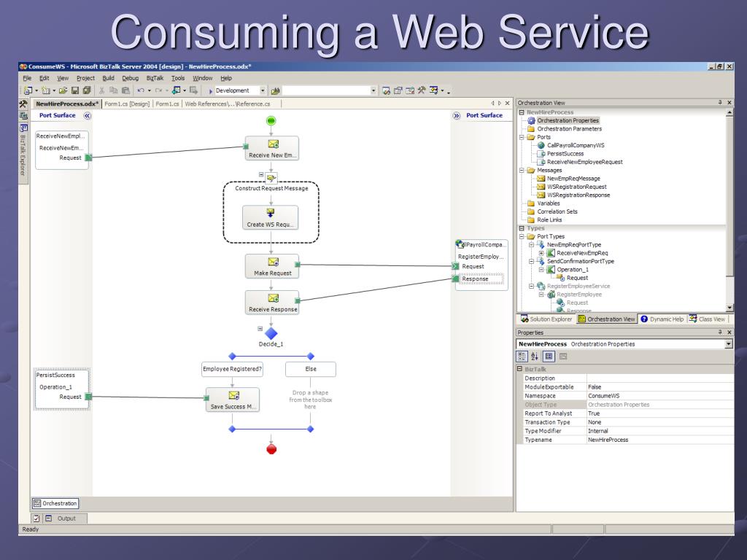The image size is (747, 560).
Task: Collapse the NewHireProcess section header
Action: (x=522, y=112)
